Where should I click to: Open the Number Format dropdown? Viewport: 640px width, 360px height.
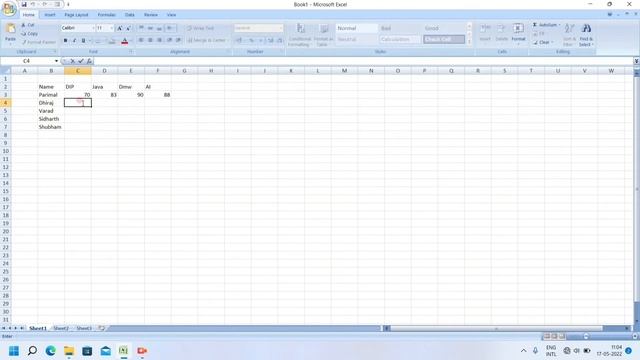[x=259, y=28]
